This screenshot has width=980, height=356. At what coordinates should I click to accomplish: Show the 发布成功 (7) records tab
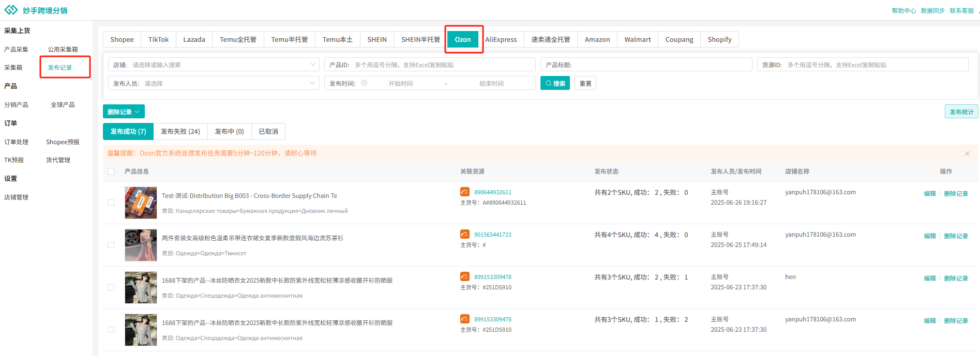pos(128,131)
